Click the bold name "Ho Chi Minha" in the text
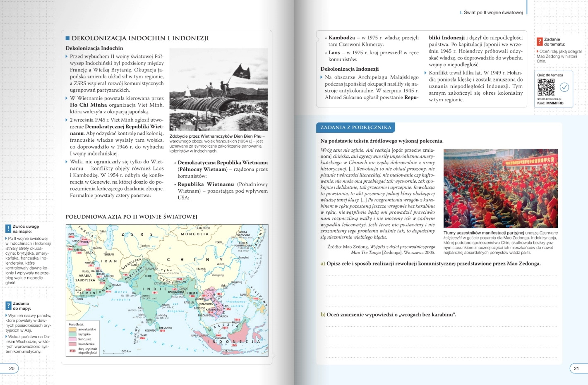Image resolution: width=588 pixels, height=385 pixels. click(x=89, y=105)
